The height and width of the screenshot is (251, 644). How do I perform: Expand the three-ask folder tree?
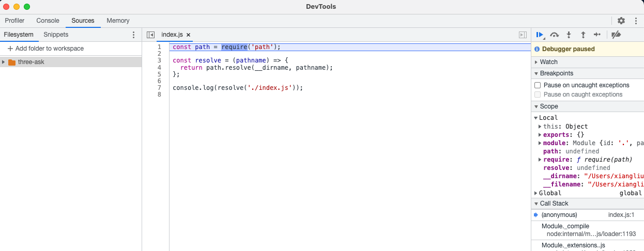[4, 62]
